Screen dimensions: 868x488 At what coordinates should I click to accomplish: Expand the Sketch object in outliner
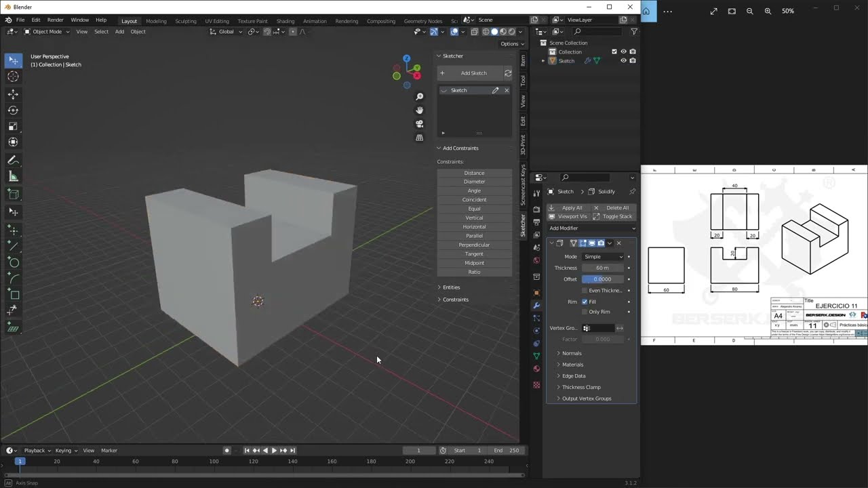click(x=543, y=60)
